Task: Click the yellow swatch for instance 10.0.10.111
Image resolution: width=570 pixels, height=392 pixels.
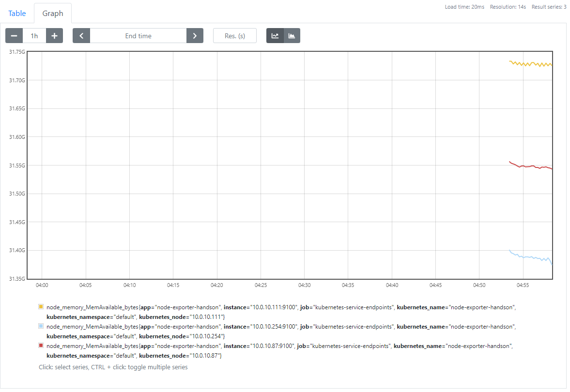Action: point(41,307)
